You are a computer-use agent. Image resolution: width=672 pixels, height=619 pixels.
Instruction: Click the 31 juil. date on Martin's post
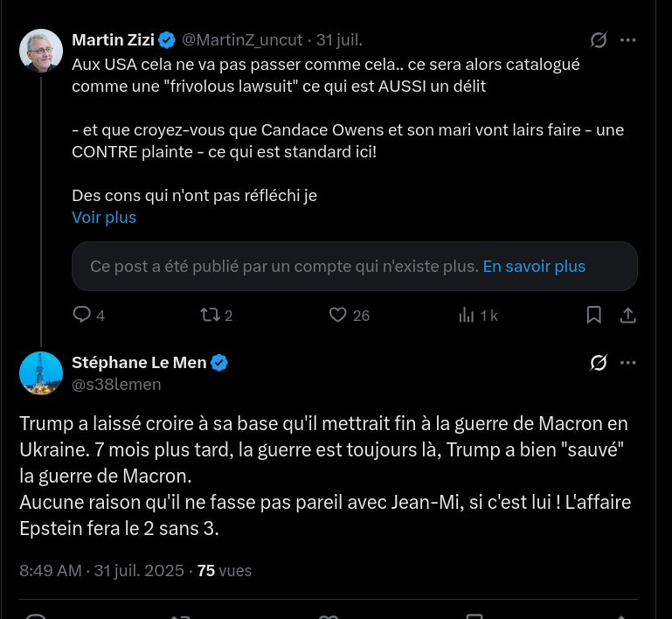(x=339, y=39)
